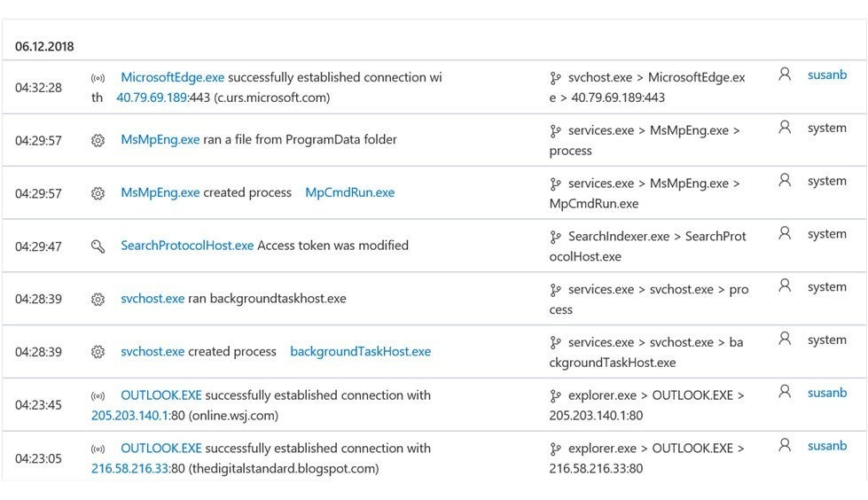The width and height of the screenshot is (868, 500).
Task: Click the process tree icon for svchost.exe > MicrosoftEdge.exe
Action: 555,78
